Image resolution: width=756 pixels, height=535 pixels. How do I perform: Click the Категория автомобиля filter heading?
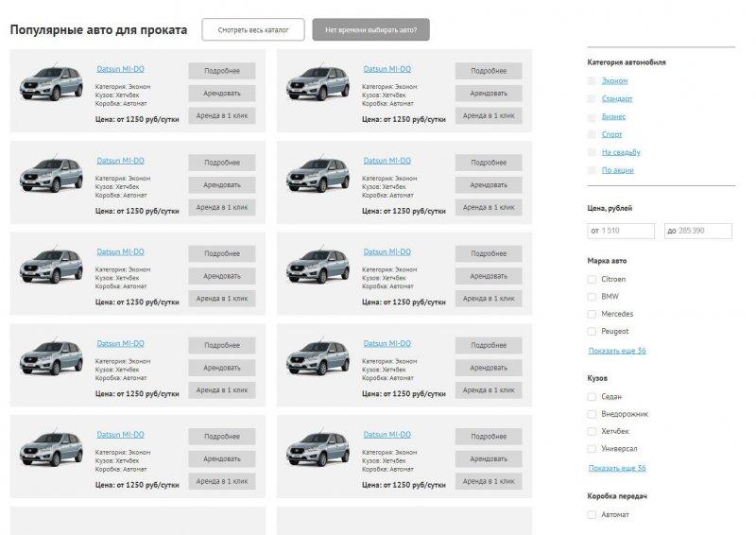click(627, 62)
